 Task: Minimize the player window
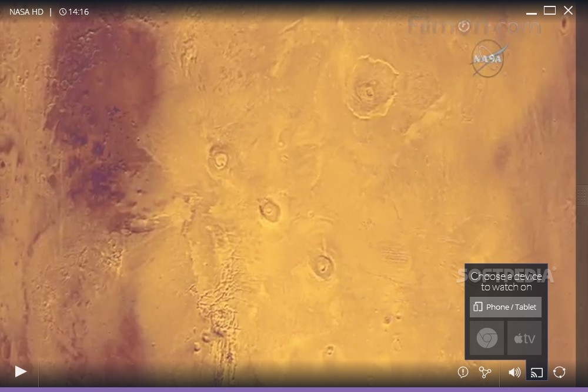(x=532, y=12)
